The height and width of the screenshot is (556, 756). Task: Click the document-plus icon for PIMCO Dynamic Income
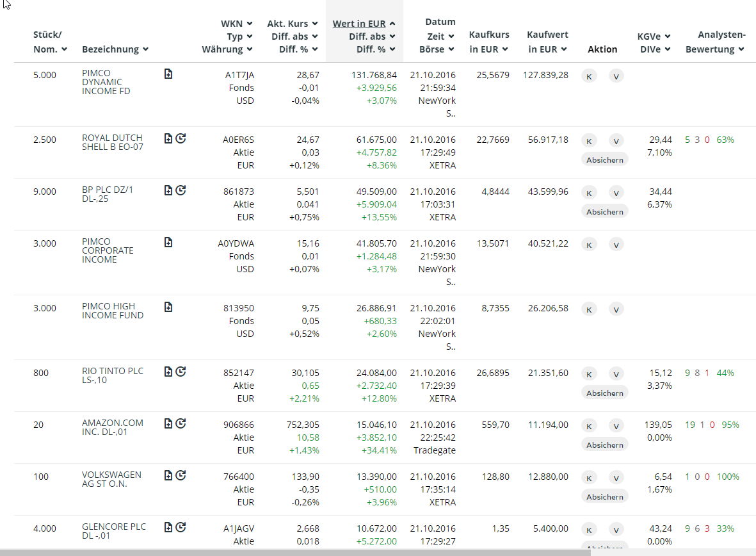(x=168, y=74)
